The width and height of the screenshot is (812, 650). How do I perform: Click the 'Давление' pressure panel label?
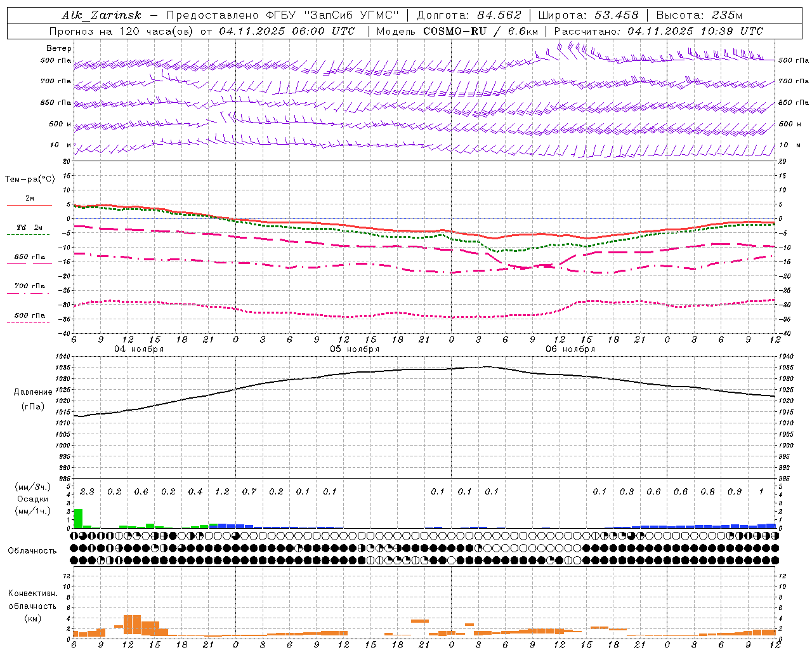33,392
